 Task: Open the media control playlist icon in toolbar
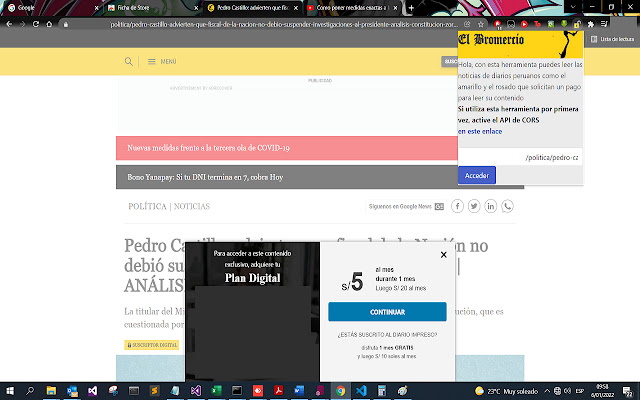[604, 24]
